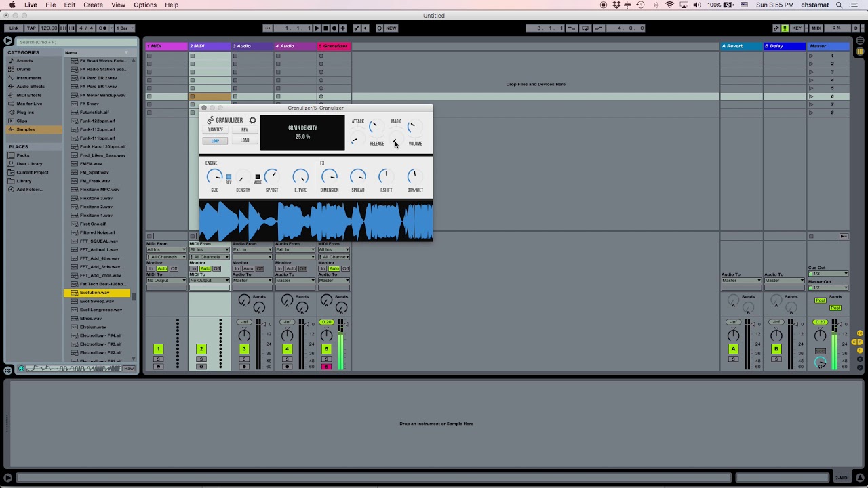This screenshot has height=488, width=868.
Task: Open track 1 MIDI From dropdown
Action: 166,249
